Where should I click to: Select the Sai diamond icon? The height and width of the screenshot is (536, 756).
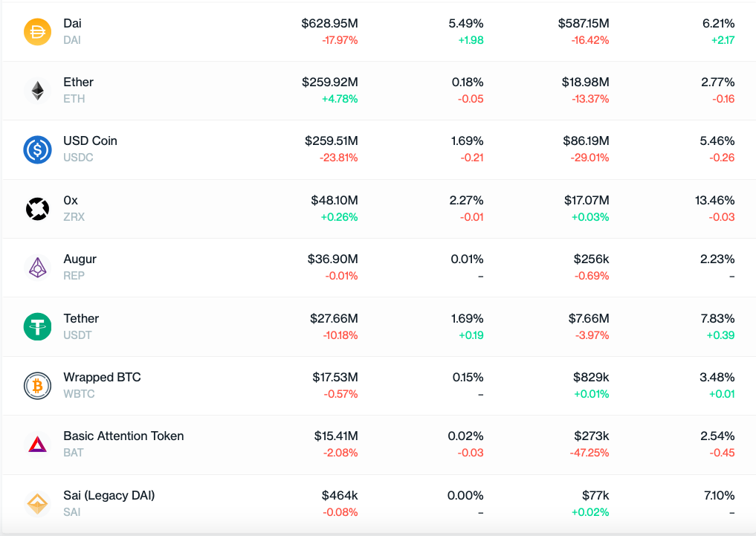[x=38, y=504]
